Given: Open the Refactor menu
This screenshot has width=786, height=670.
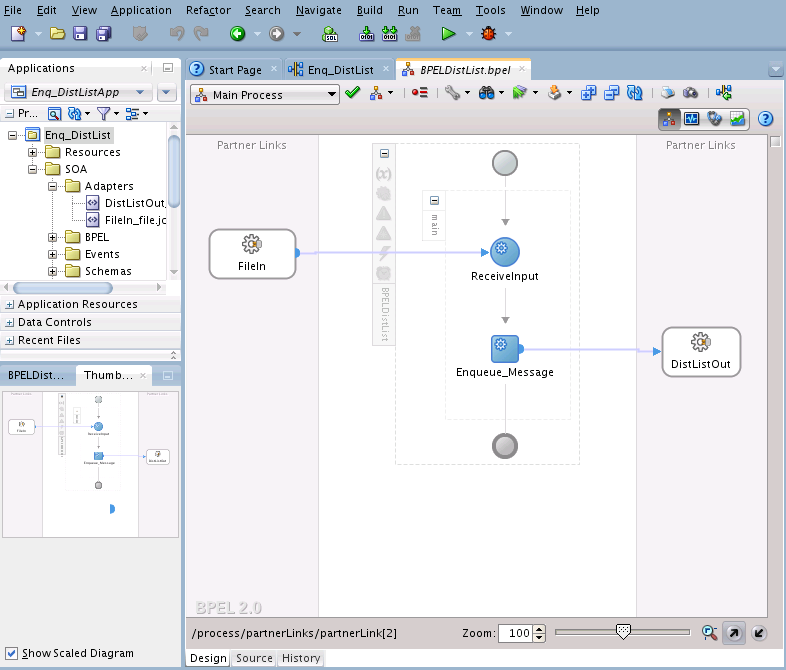Looking at the screenshot, I should point(208,10).
